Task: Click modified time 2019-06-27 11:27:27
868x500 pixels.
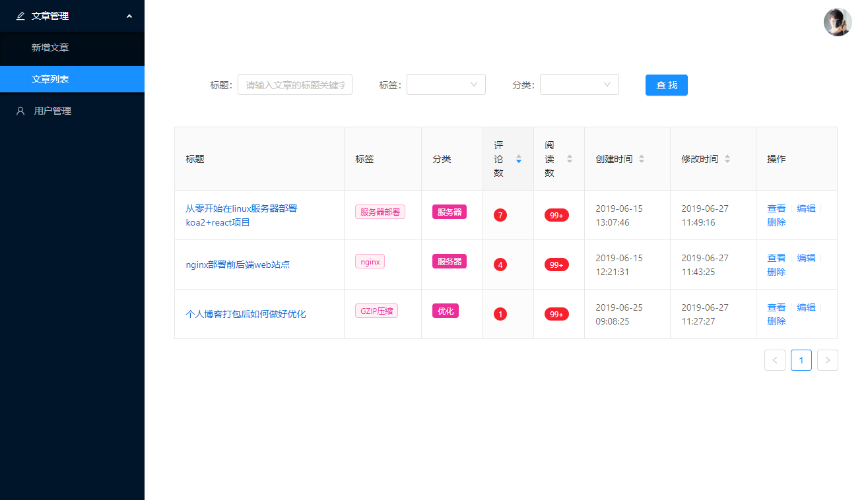Action: (705, 314)
